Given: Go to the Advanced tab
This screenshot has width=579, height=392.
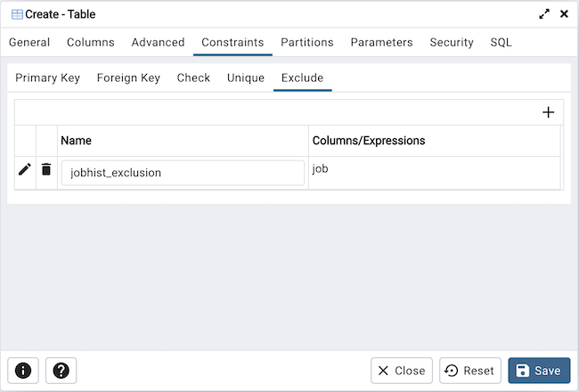Looking at the screenshot, I should coord(158,42).
